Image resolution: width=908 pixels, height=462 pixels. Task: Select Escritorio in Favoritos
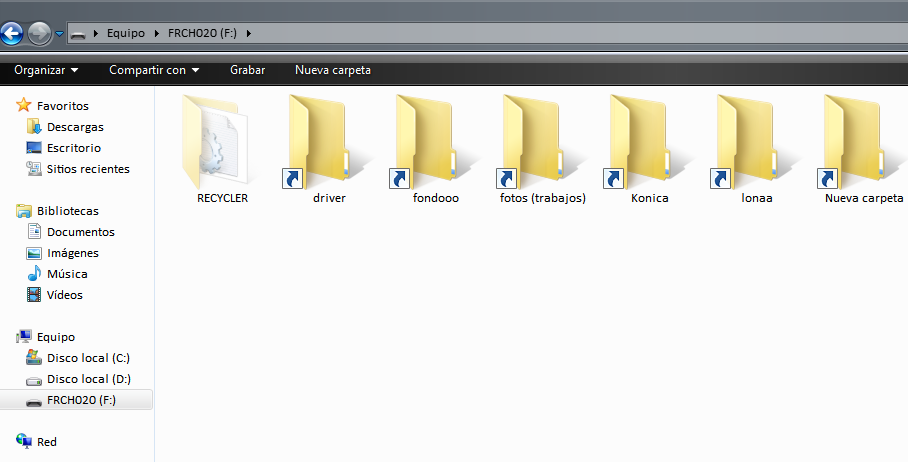coord(74,148)
